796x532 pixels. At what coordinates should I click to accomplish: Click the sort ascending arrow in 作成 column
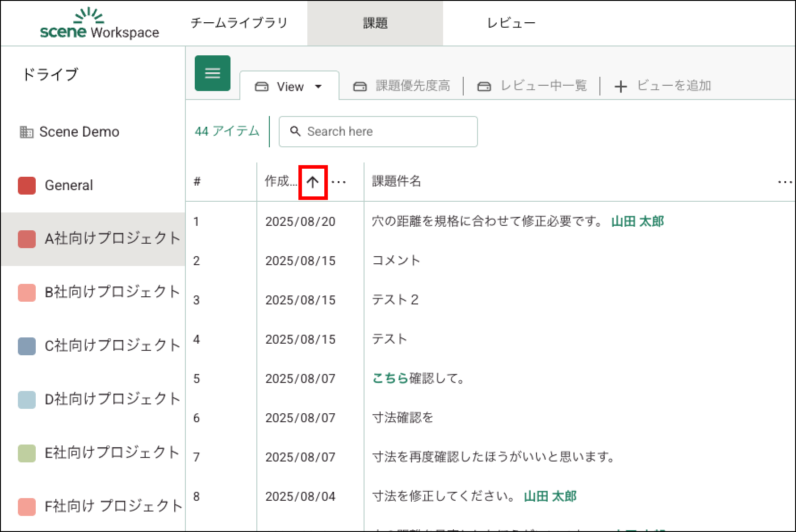pyautogui.click(x=313, y=182)
